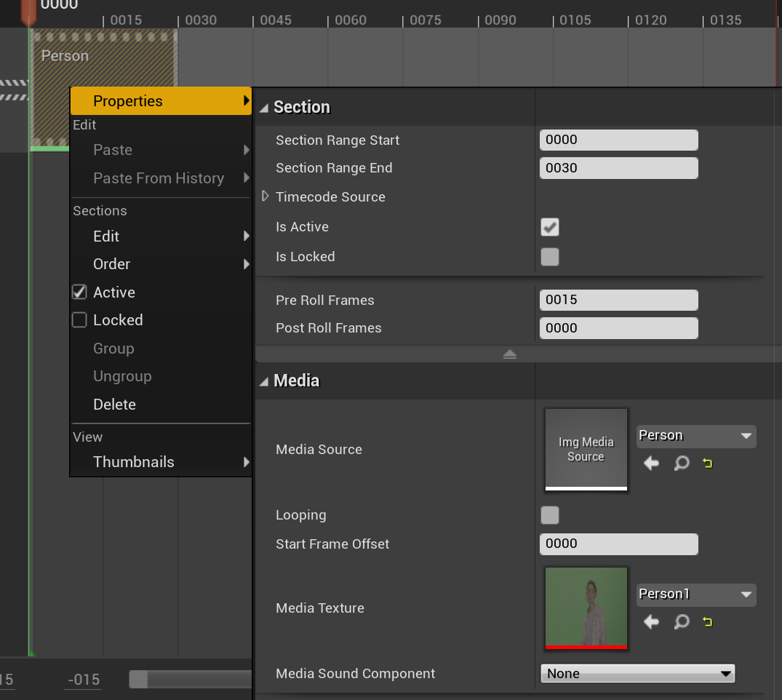Toggle Locked in the context menu

(117, 320)
